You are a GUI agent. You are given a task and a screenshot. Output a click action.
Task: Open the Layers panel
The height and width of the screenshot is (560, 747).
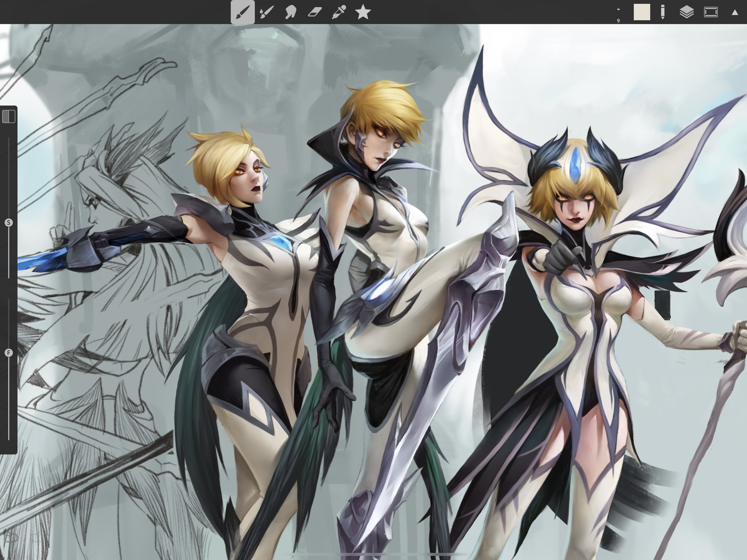[x=687, y=13]
